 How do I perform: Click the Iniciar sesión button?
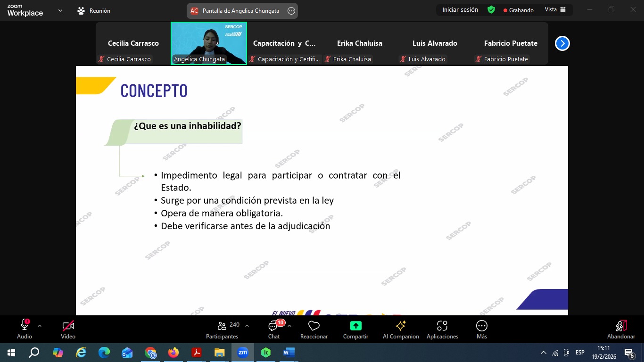pyautogui.click(x=460, y=10)
